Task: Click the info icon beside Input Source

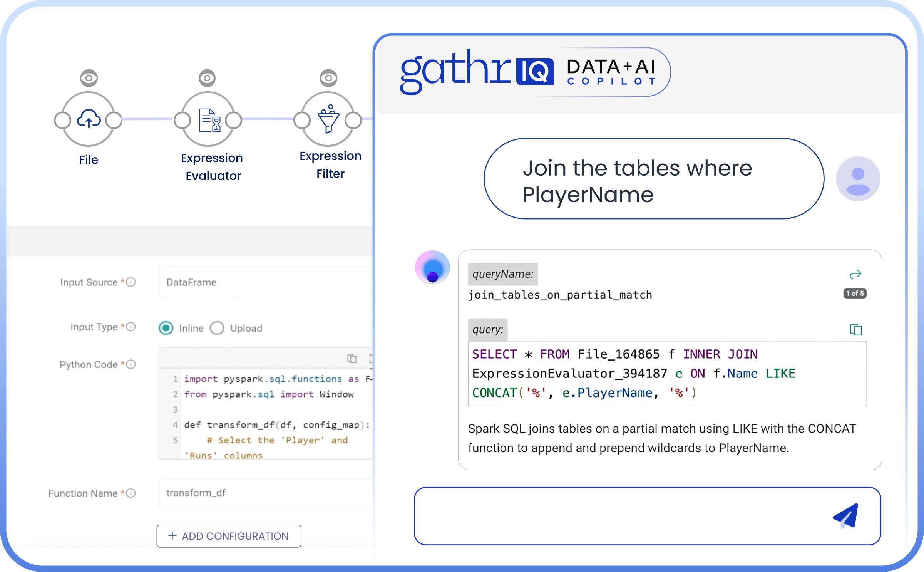Action: 131,282
